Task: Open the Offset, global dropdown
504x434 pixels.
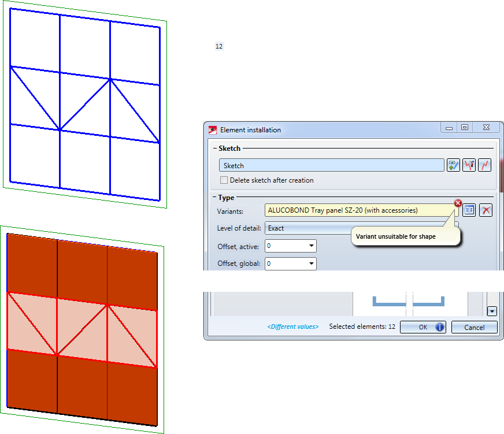Action: click(x=311, y=264)
